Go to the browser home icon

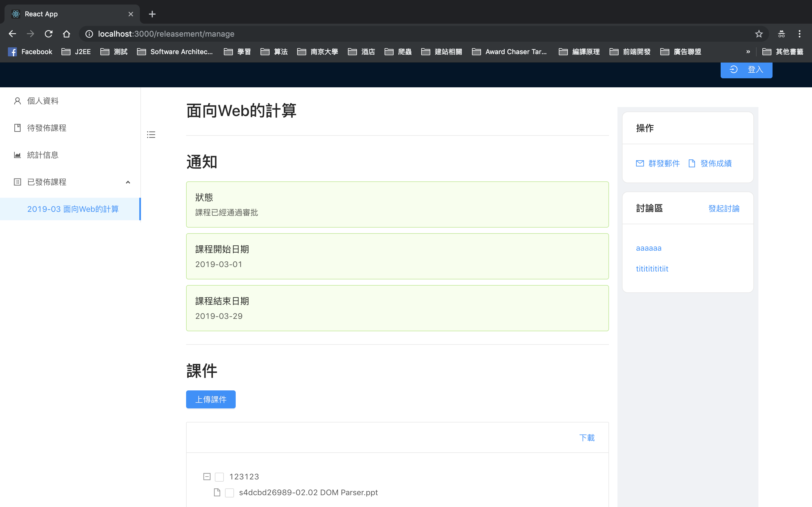(x=67, y=34)
